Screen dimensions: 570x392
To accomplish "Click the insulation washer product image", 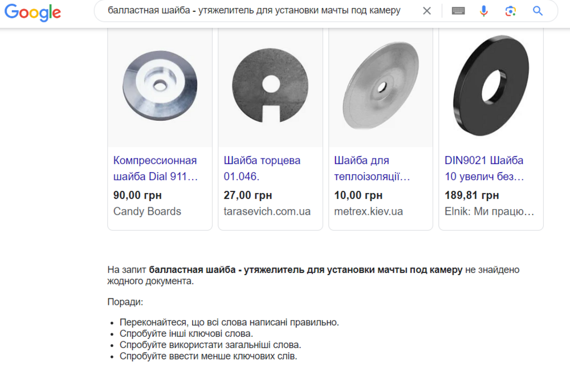I will [381, 85].
